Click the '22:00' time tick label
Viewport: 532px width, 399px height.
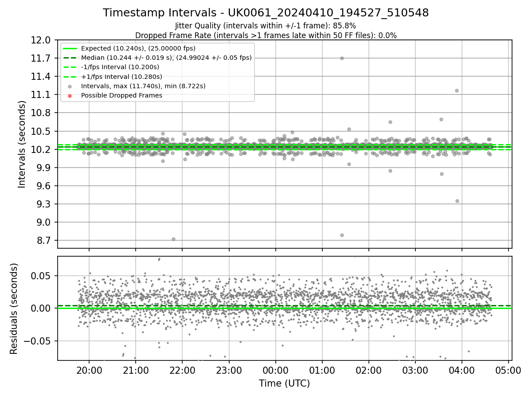[182, 370]
